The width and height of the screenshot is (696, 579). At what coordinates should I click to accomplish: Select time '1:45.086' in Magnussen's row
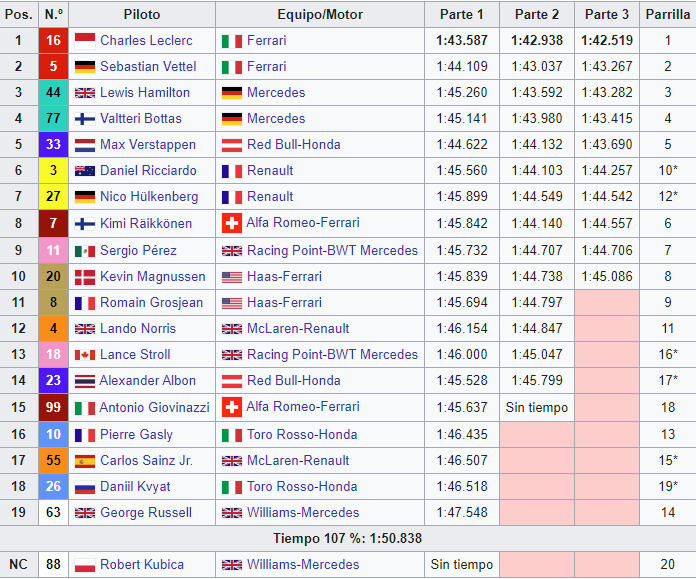(607, 276)
